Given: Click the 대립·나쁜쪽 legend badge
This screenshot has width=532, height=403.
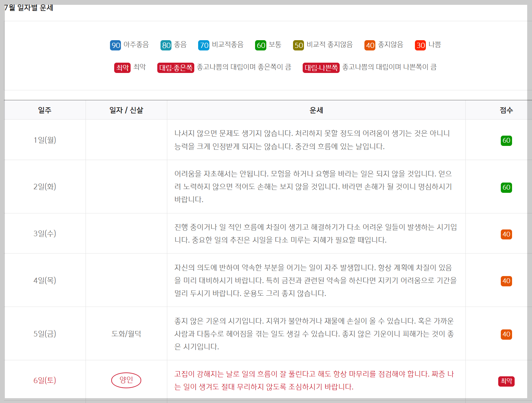Looking at the screenshot, I should click(x=321, y=67).
